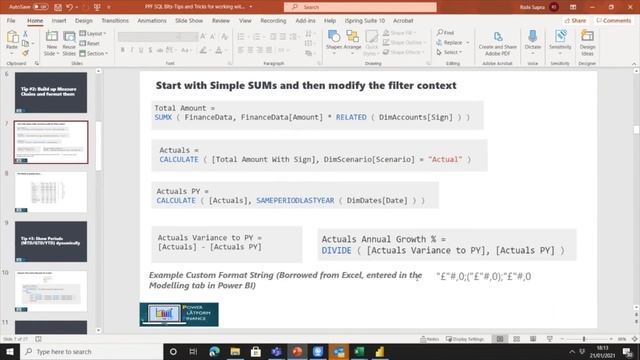Screen dimensions: 640x360
Task: Expand the Layout dropdown
Action: pyautogui.click(x=93, y=33)
